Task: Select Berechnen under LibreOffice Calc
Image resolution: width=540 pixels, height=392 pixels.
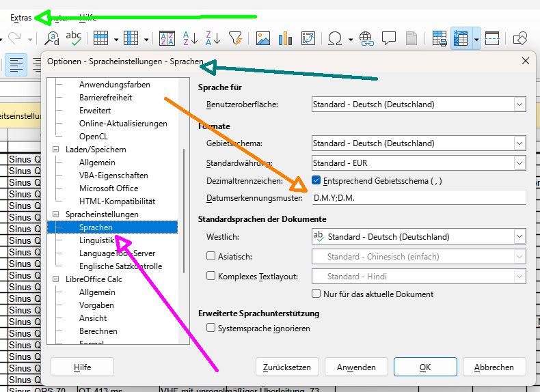Action: coord(98,331)
